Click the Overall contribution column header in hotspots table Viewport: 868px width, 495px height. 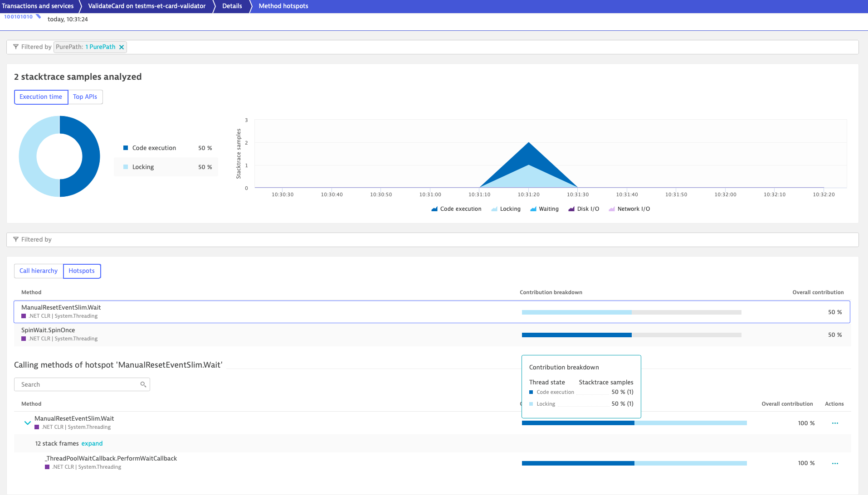pos(818,292)
